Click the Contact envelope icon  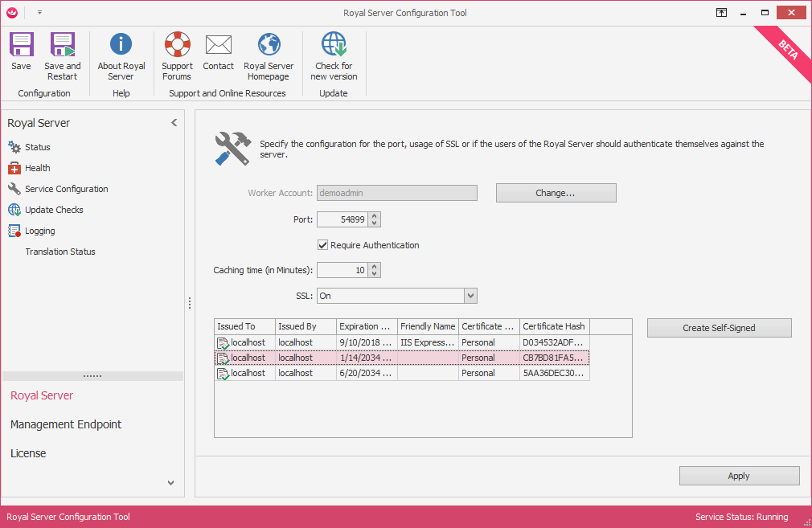(218, 46)
